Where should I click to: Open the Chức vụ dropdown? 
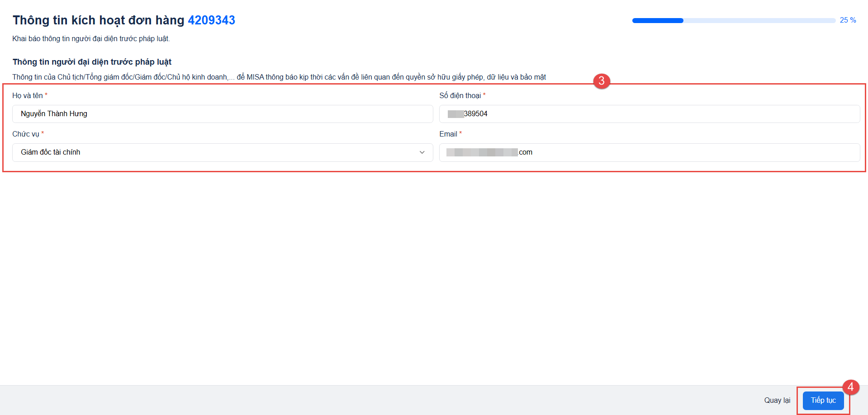coord(223,152)
